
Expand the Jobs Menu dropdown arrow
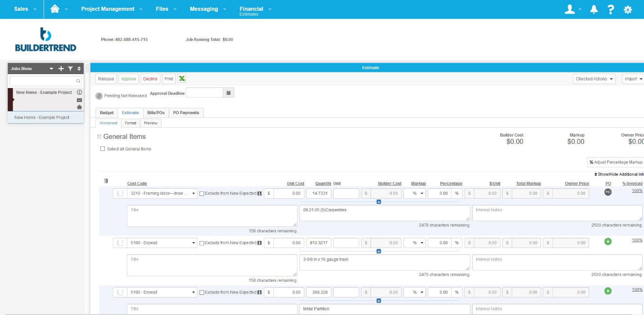pyautogui.click(x=51, y=69)
